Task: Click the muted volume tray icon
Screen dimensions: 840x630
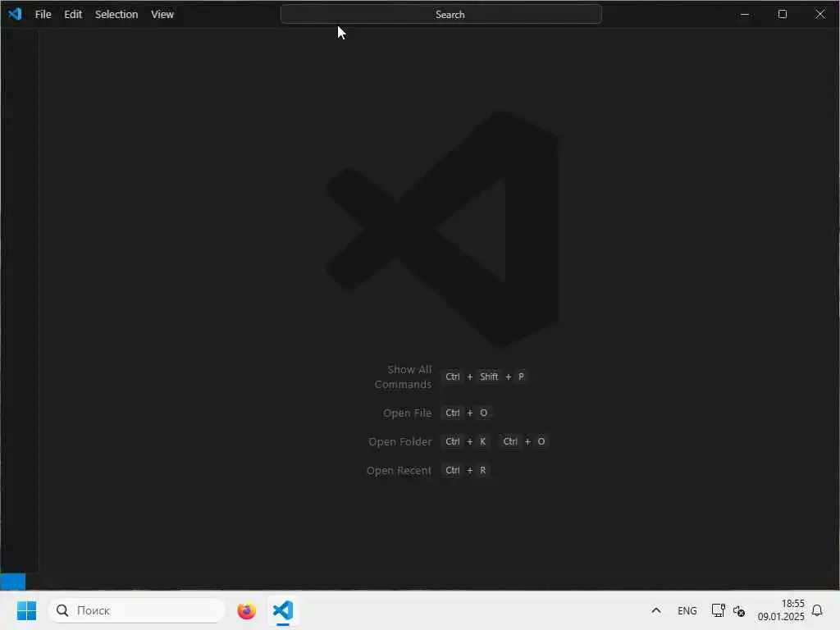Action: 739,610
